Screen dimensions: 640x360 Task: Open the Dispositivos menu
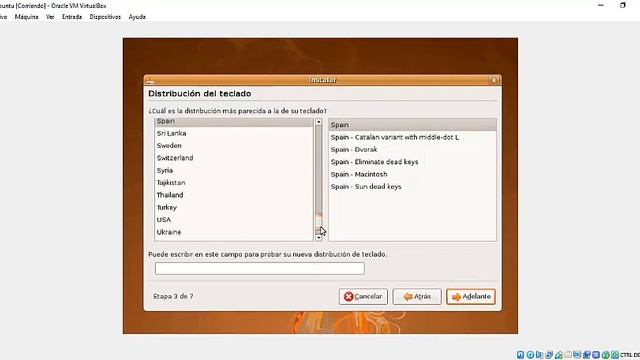click(x=105, y=17)
